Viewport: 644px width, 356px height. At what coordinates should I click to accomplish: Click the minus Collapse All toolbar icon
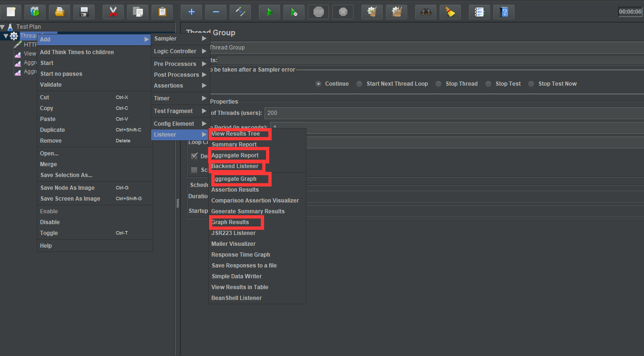click(x=216, y=12)
